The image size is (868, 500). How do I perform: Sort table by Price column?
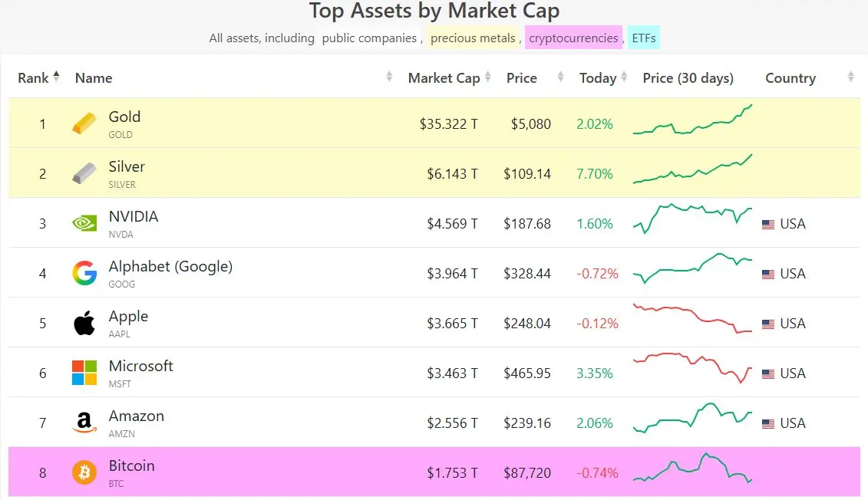(x=522, y=77)
